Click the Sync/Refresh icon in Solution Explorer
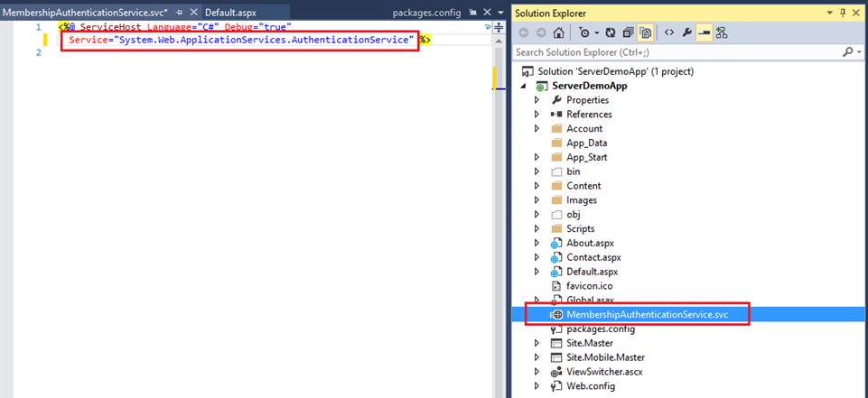The width and height of the screenshot is (868, 398). (x=611, y=32)
